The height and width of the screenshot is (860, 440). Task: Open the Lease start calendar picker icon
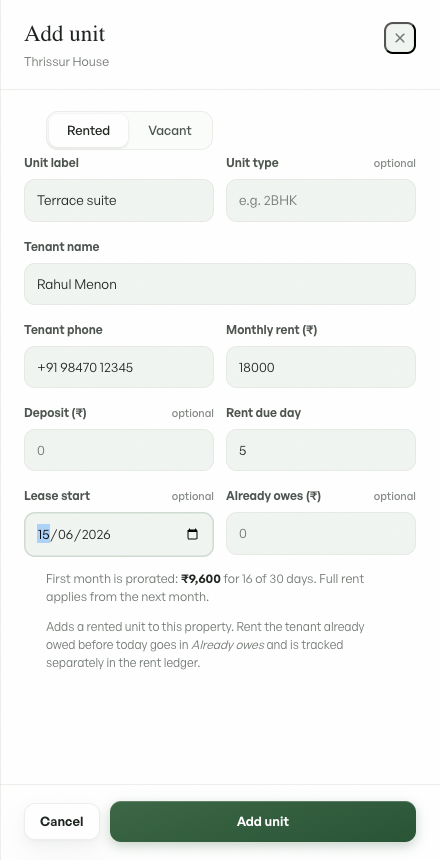tap(193, 534)
